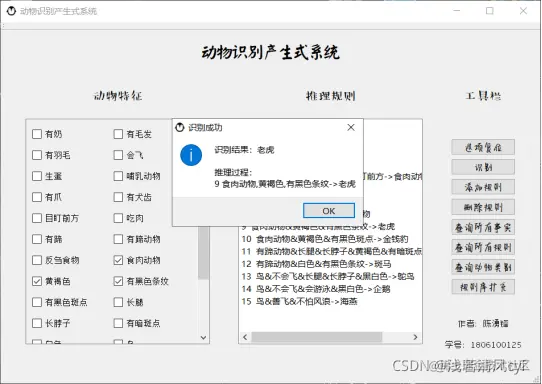Tick the 有蹄 checkbox
Screen dimensions: 542x384
coord(37,239)
